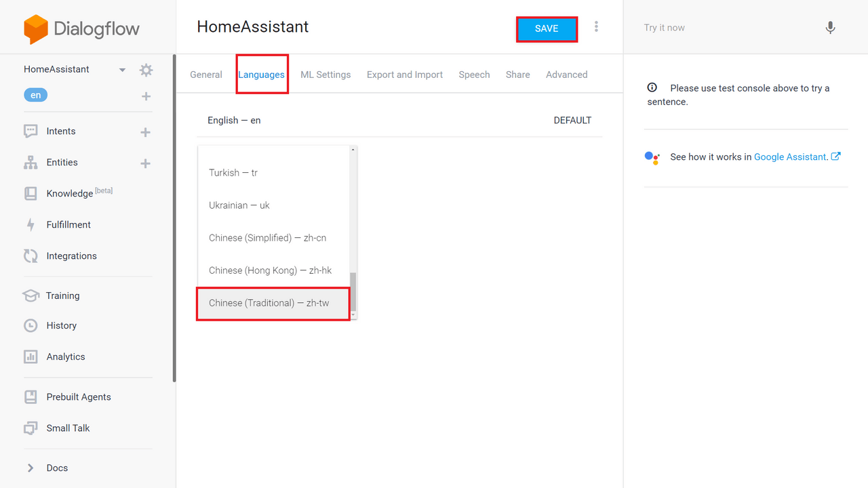Expand the Docs section chevron
868x488 pixels.
30,468
